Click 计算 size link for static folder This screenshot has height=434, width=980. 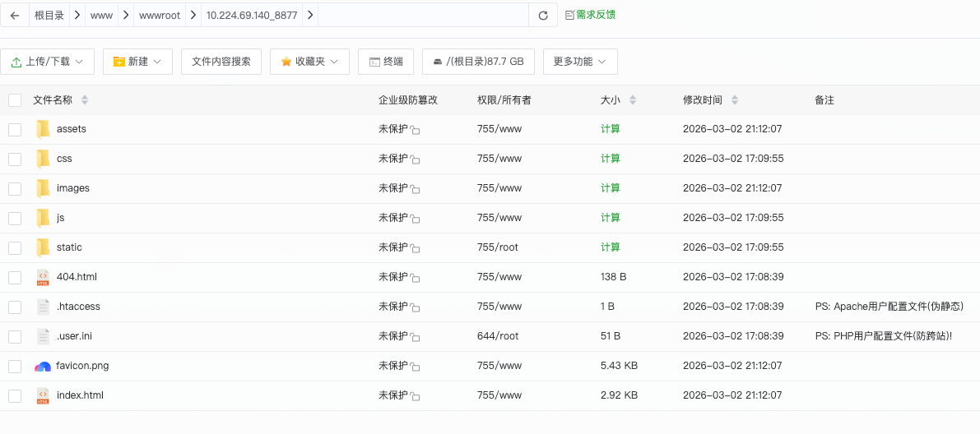click(611, 247)
